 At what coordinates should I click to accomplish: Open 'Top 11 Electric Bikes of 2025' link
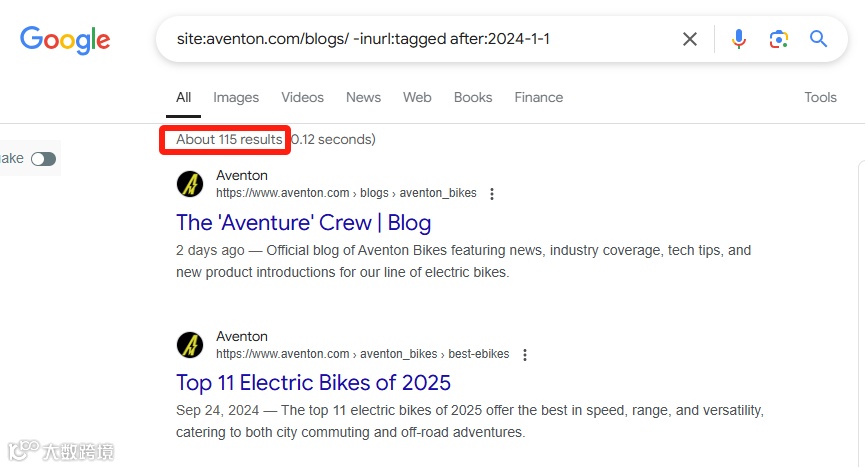coord(313,383)
